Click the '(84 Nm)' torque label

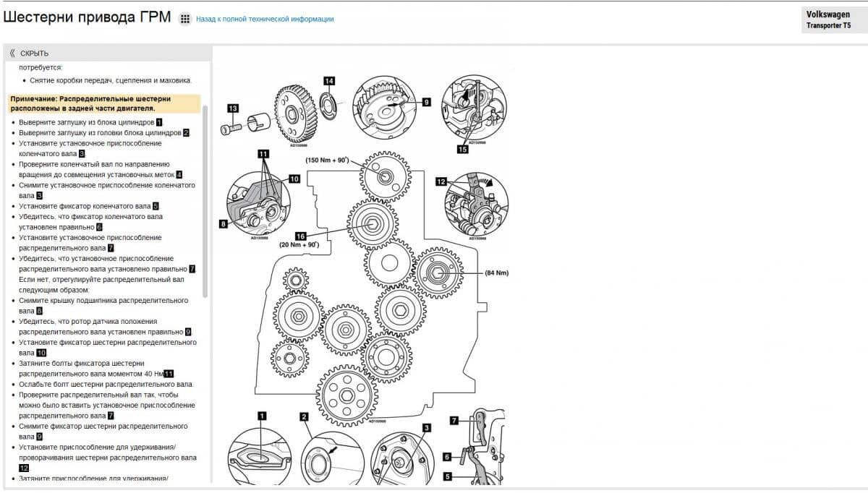(x=497, y=273)
